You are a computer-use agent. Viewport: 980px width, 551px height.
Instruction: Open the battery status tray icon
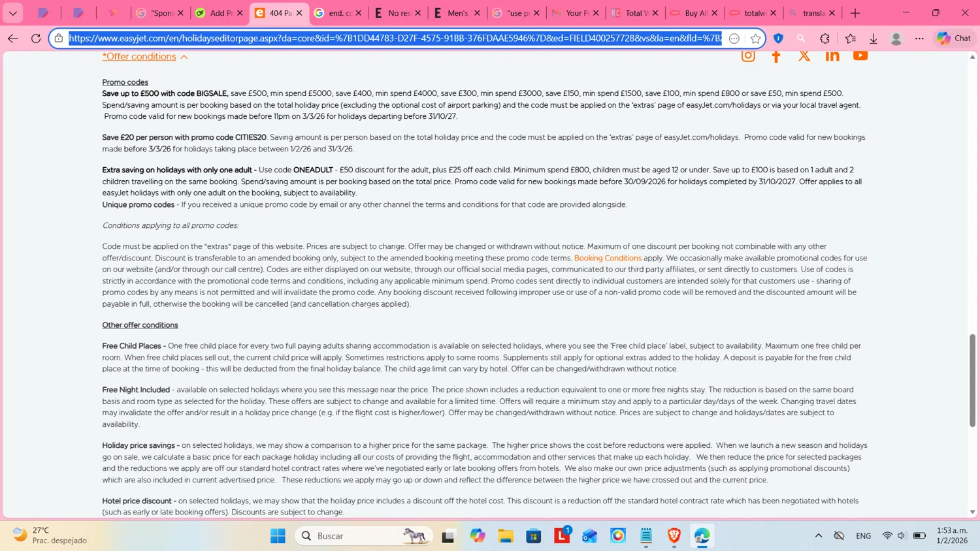pos(919,536)
